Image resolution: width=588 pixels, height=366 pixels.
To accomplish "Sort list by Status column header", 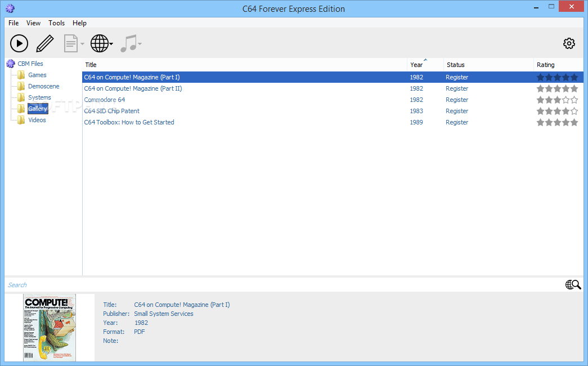I will tap(488, 65).
